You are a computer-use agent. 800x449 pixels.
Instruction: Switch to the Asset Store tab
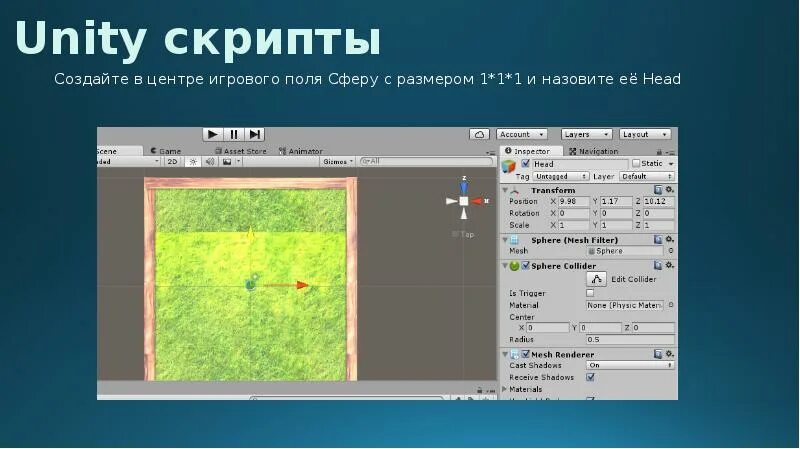pos(241,151)
